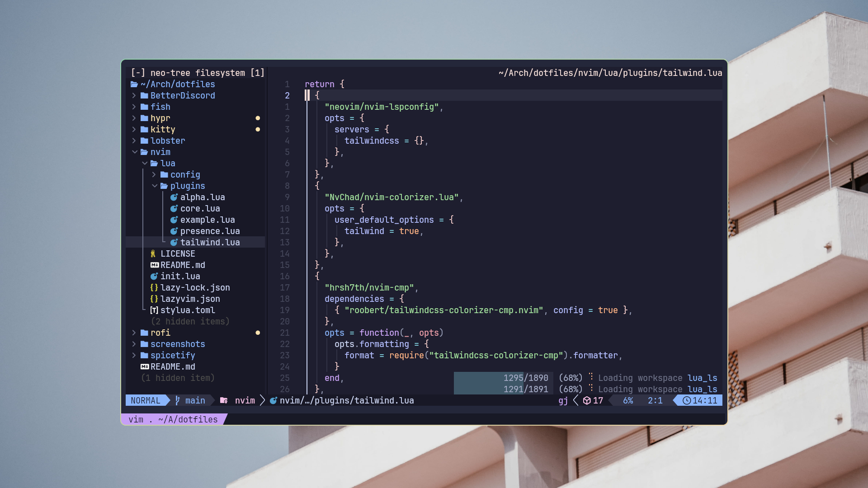Viewport: 868px width, 488px height.
Task: Click the JSON braces icon beside lazy-lock.json
Action: pos(154,288)
